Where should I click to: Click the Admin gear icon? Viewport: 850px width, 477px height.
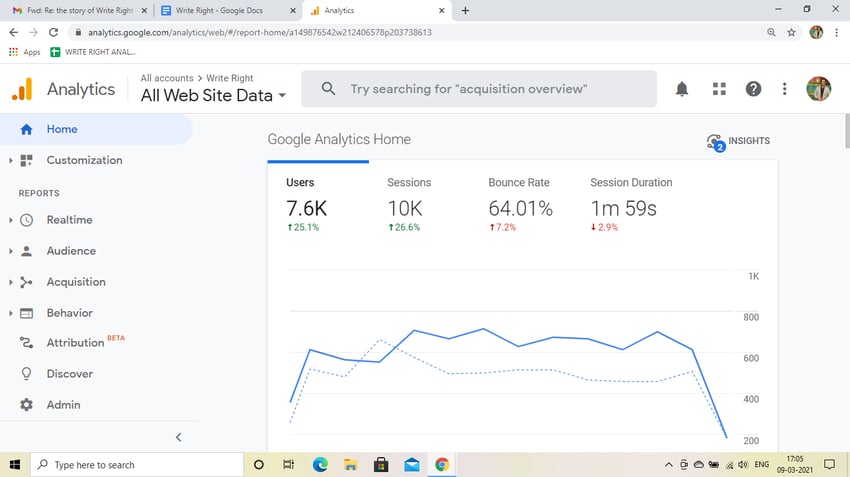tap(26, 405)
